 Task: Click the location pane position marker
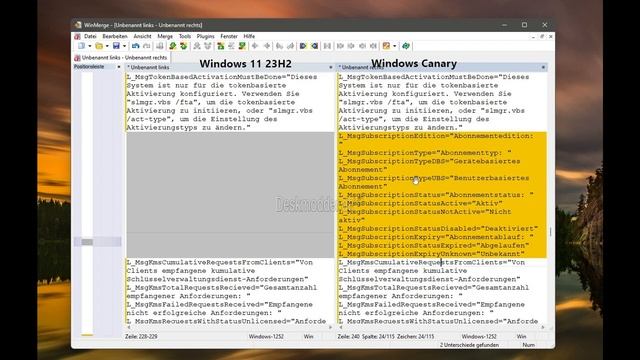[97, 242]
